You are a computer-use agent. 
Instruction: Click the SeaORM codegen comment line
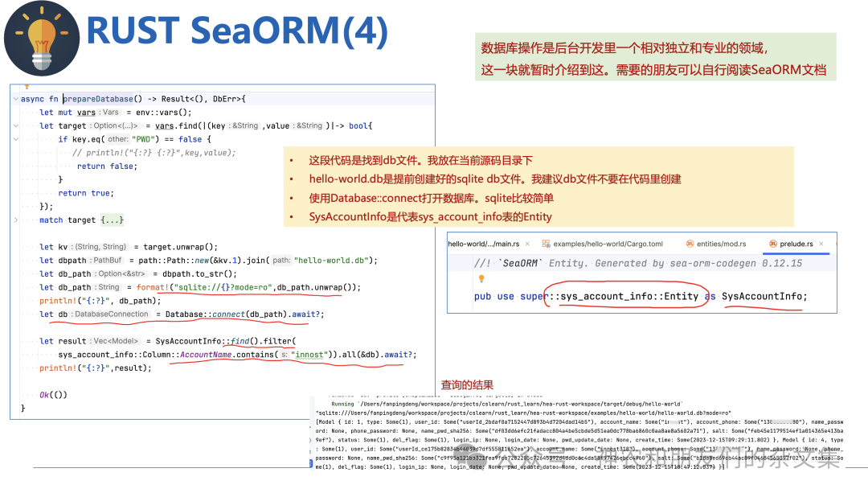pyautogui.click(x=637, y=263)
